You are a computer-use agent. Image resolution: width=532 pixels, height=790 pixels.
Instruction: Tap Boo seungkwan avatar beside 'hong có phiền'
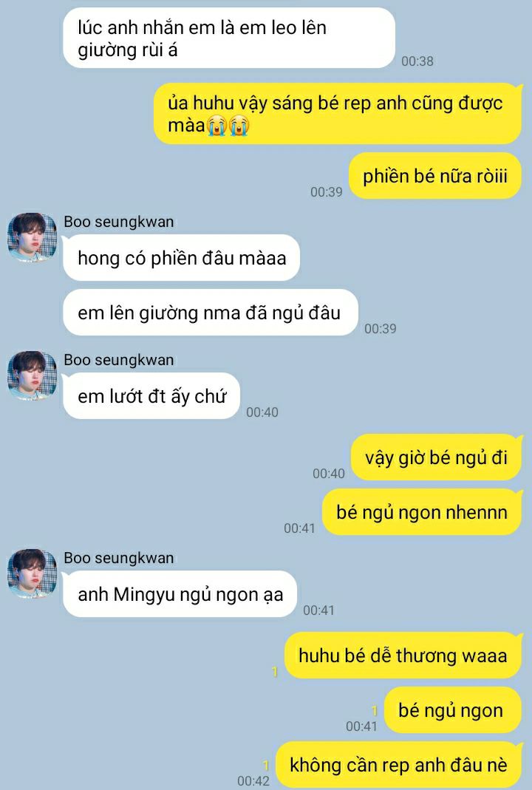32,238
